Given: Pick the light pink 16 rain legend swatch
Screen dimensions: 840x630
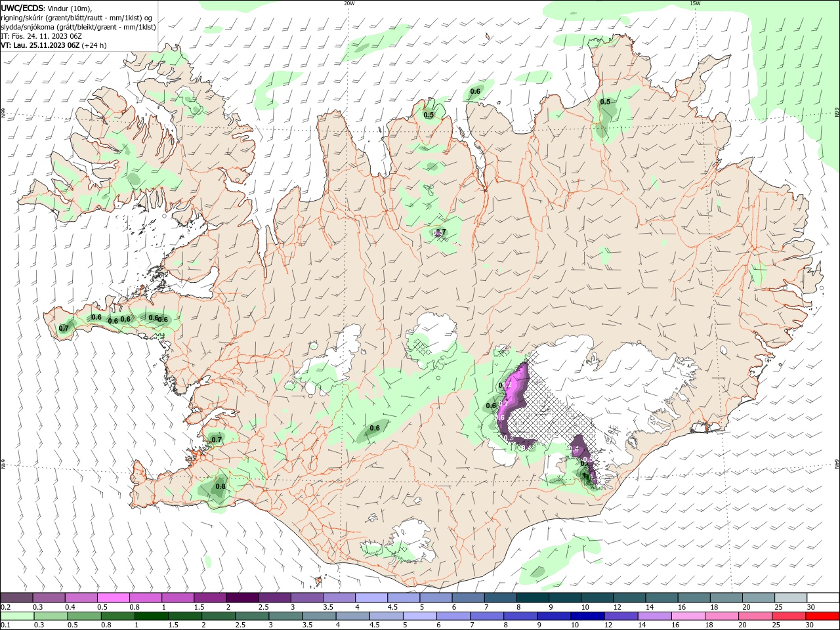Looking at the screenshot, I should pyautogui.click(x=688, y=616).
